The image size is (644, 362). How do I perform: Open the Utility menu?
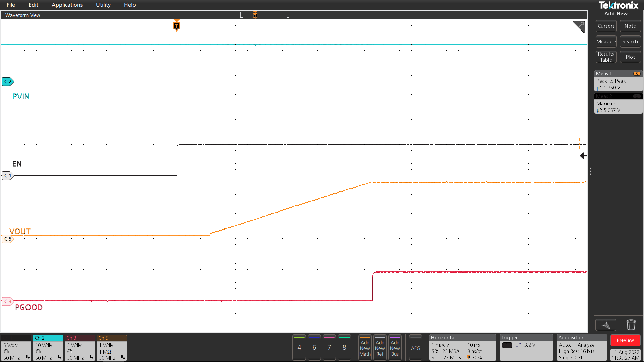(103, 5)
